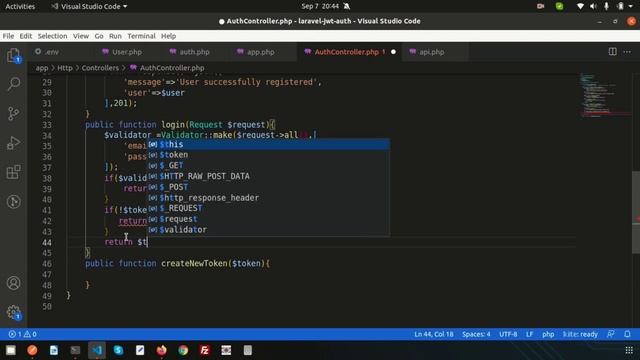Choose $_REQUEST from autocomplete list

[x=268, y=208]
